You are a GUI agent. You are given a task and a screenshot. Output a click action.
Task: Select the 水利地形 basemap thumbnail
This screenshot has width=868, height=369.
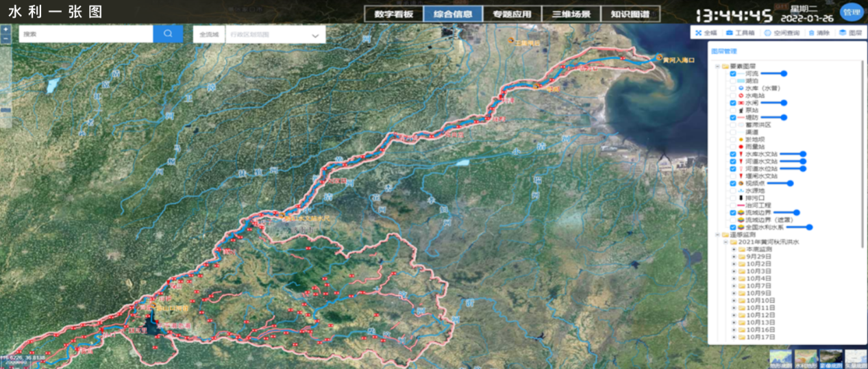(805, 358)
